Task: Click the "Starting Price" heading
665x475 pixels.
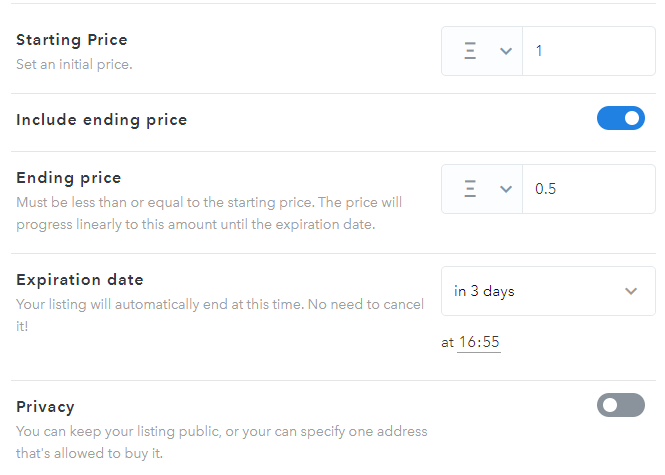Action: [x=72, y=41]
